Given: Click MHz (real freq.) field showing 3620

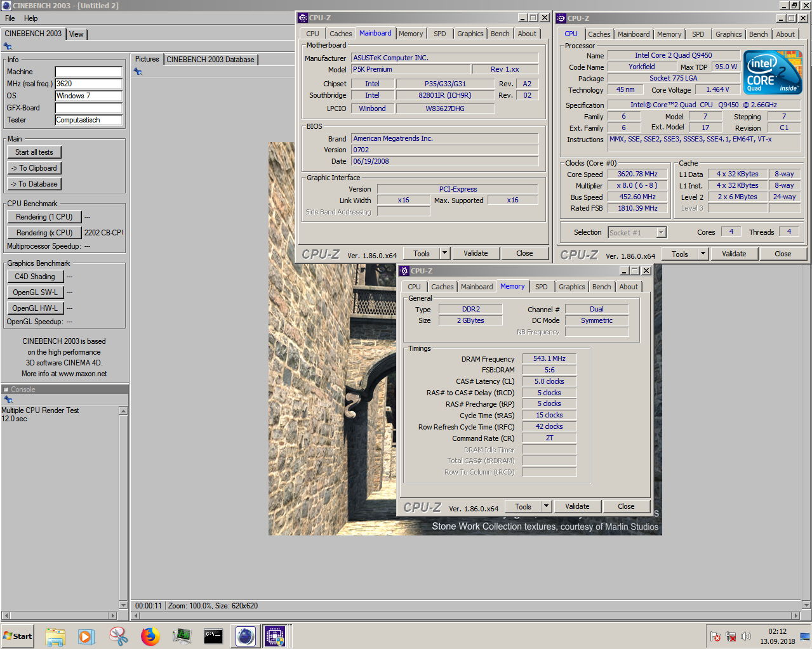Looking at the screenshot, I should 88,84.
